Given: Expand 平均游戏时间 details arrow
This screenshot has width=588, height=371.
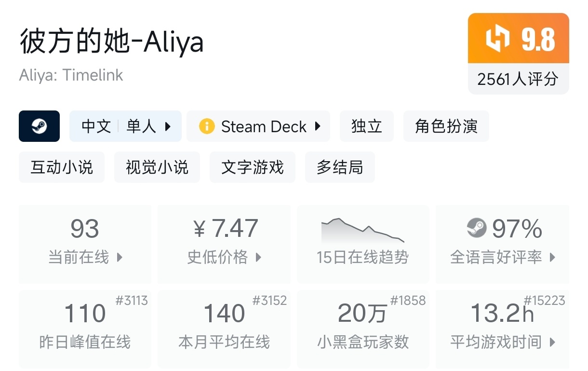Looking at the screenshot, I should (x=553, y=343).
